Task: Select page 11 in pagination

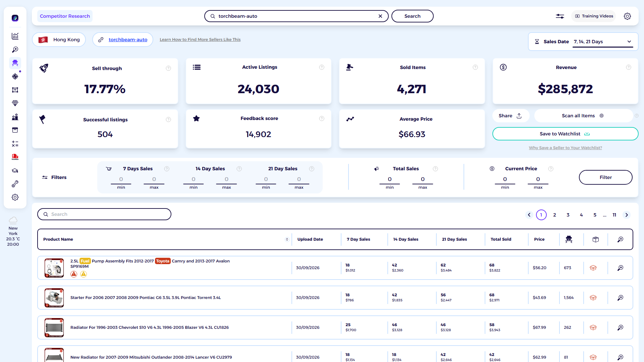Action: coord(614,215)
